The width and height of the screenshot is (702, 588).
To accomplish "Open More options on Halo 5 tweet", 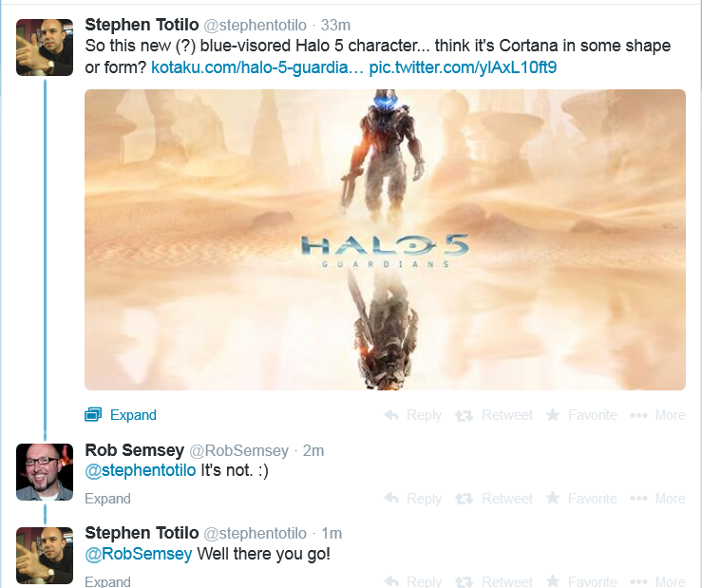I will pyautogui.click(x=657, y=415).
